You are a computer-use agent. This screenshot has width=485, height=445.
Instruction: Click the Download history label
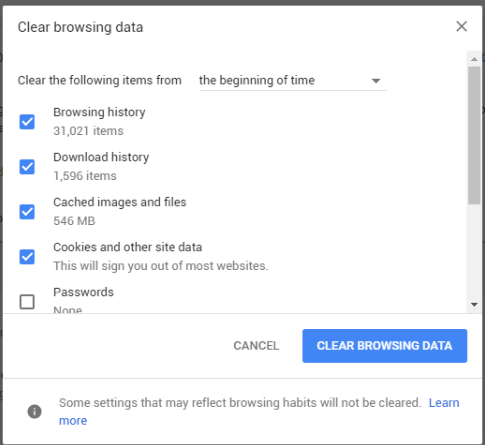coord(101,157)
